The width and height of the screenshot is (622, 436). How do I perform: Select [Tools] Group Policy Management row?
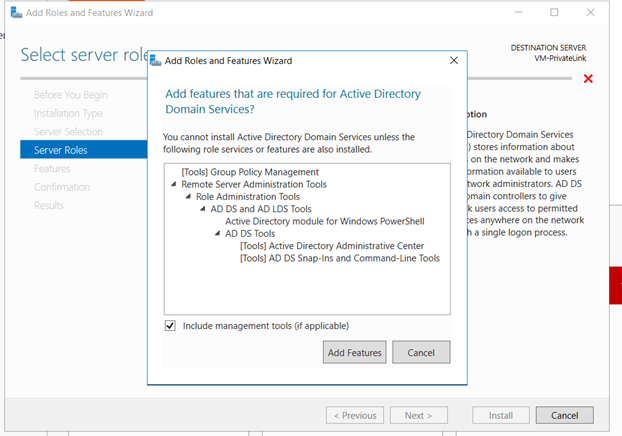[250, 172]
